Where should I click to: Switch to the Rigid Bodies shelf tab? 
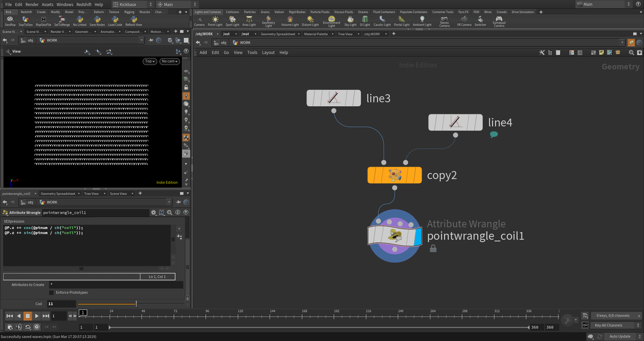296,12
